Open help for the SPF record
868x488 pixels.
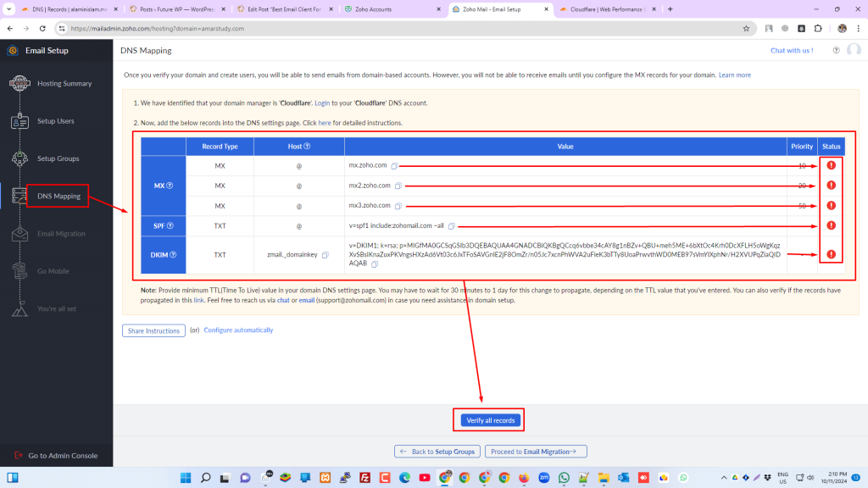pyautogui.click(x=170, y=225)
